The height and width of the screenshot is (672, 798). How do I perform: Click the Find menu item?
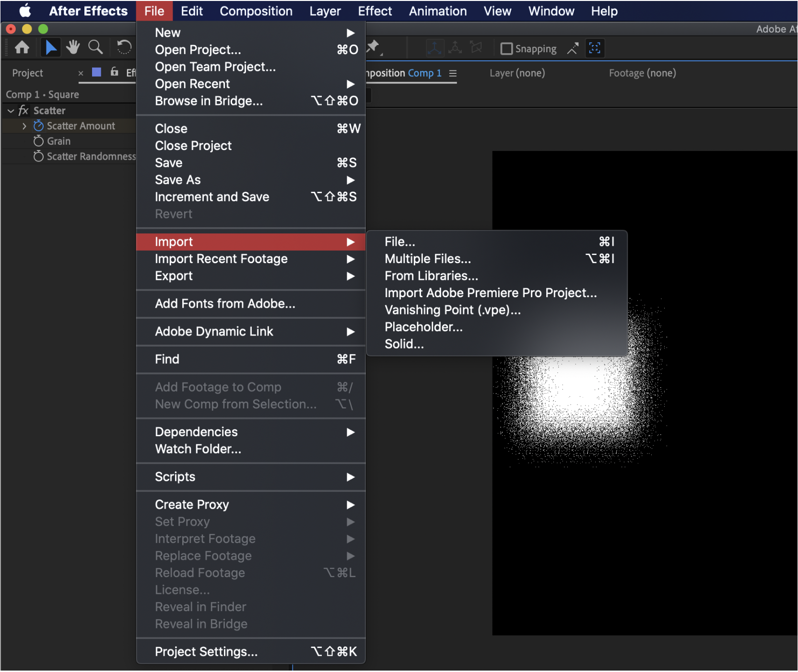(251, 359)
